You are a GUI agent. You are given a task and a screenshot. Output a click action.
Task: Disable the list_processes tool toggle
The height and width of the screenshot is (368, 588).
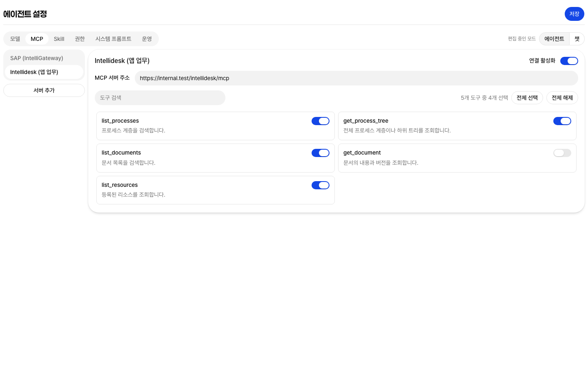(321, 121)
